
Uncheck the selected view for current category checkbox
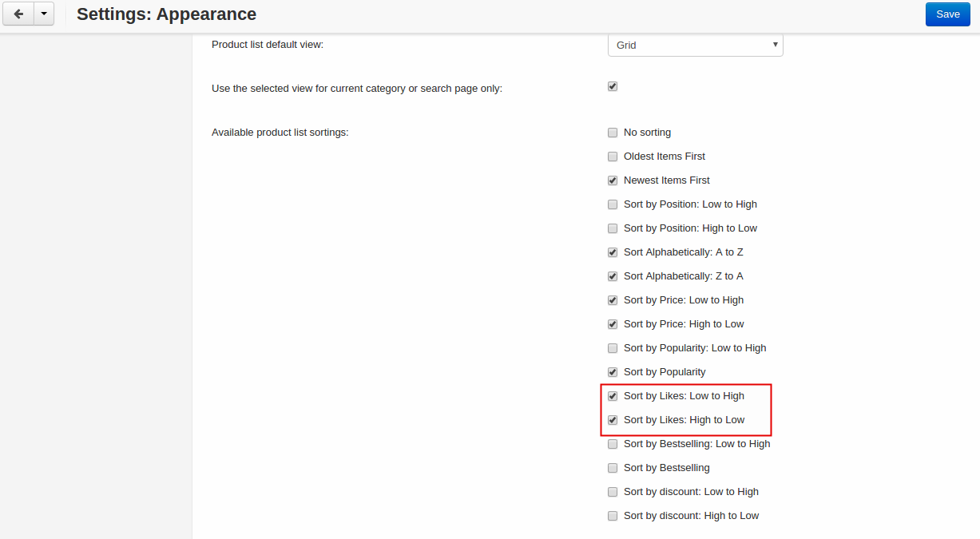[613, 86]
